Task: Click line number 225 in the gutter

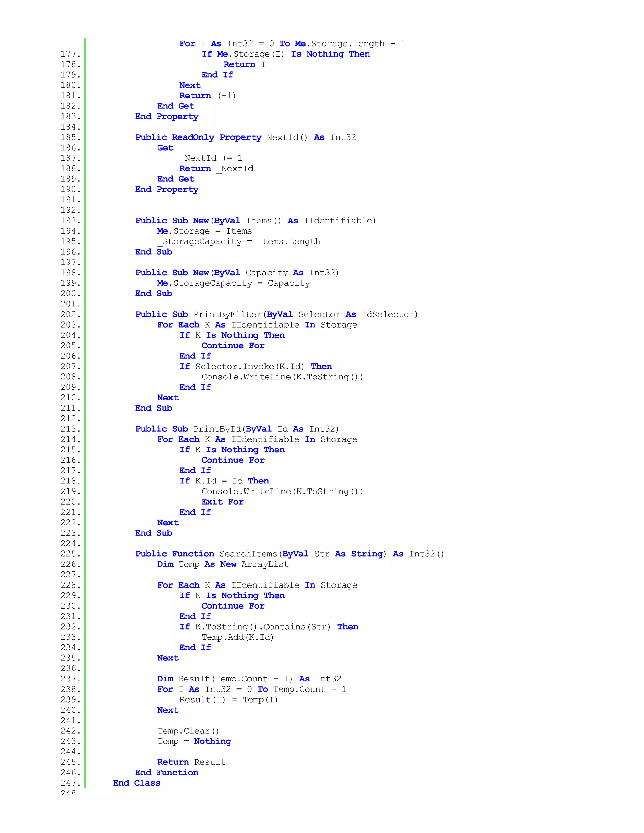Action: click(x=70, y=554)
